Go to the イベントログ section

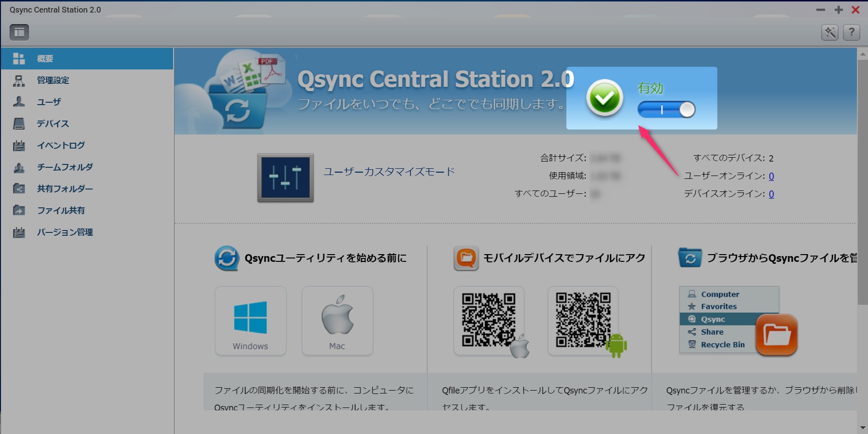click(x=87, y=146)
